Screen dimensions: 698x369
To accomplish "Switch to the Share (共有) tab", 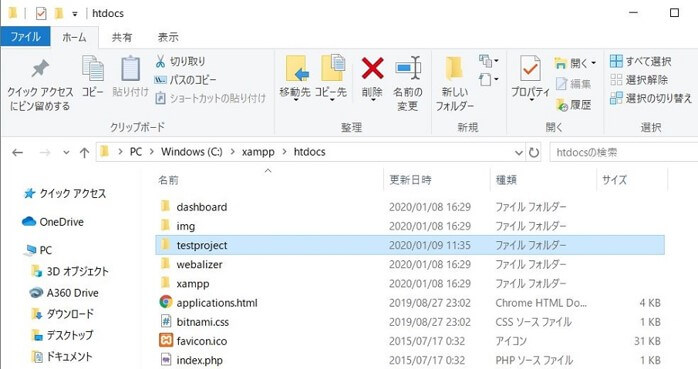I will tap(122, 37).
